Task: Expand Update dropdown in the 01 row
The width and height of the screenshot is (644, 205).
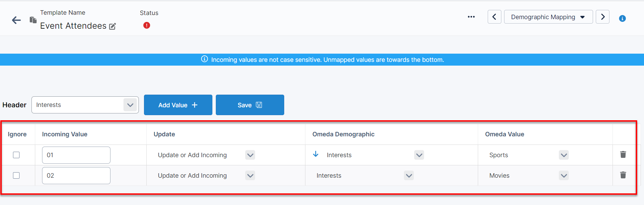Action: click(250, 155)
